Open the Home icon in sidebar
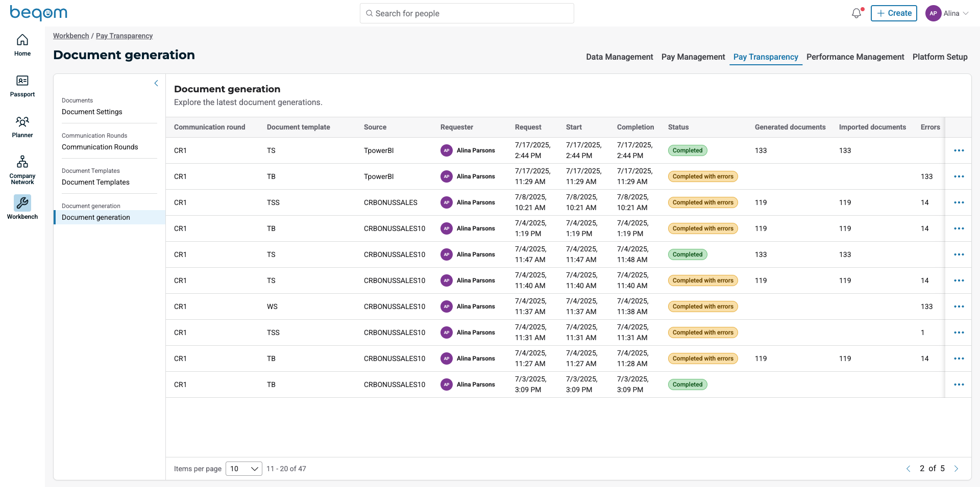The height and width of the screenshot is (487, 980). (x=22, y=41)
